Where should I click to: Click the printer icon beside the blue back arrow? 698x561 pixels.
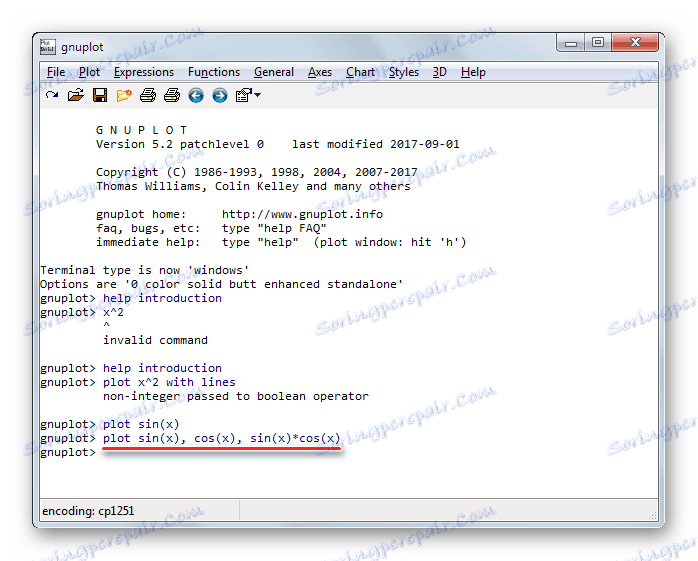click(172, 95)
